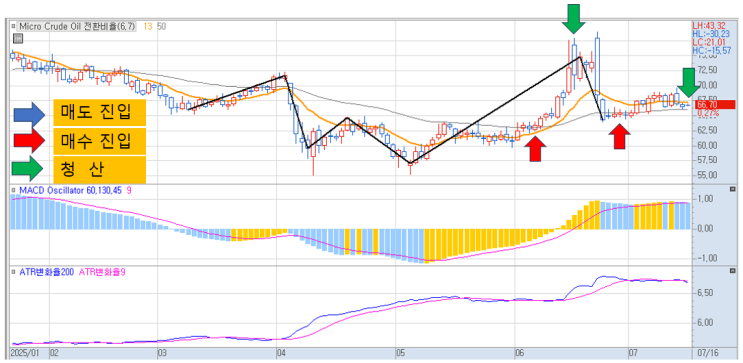Click the HC:-15,57 readout

point(711,51)
